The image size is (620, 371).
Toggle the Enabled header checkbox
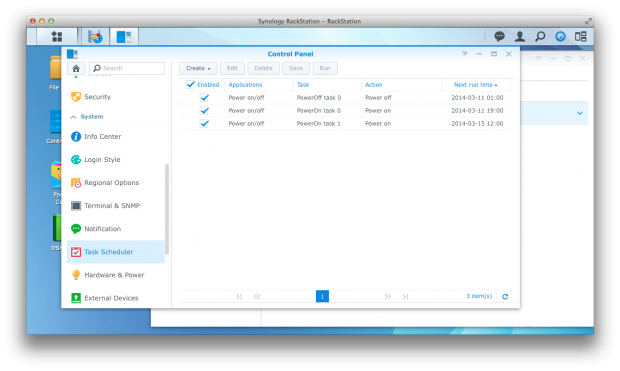[191, 84]
